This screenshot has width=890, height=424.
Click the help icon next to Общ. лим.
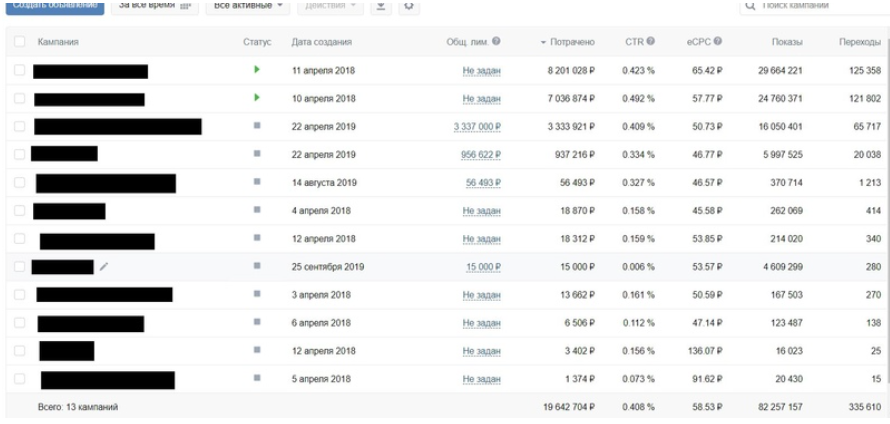[496, 41]
